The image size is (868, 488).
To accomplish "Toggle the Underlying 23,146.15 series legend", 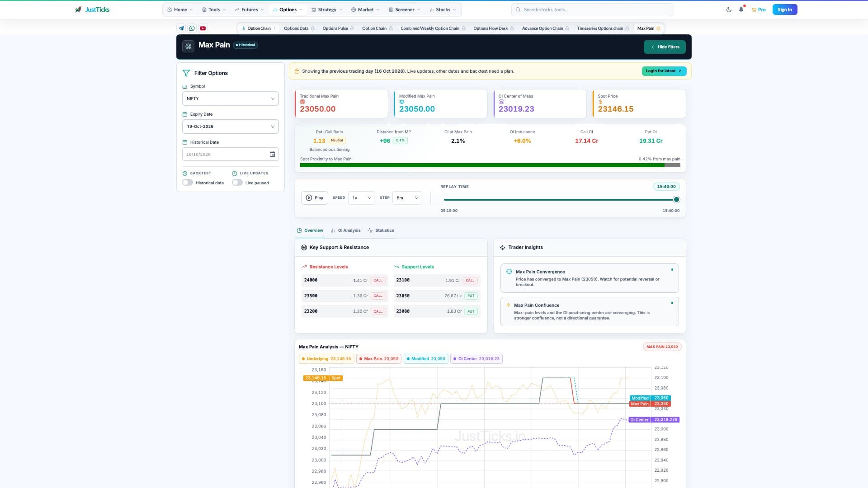I will [326, 359].
